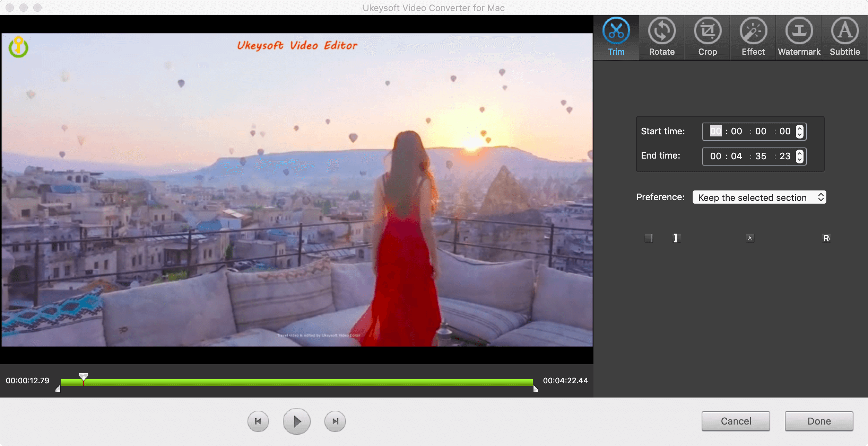Select the Rotate tool
Viewport: 868px width, 446px height.
click(662, 36)
